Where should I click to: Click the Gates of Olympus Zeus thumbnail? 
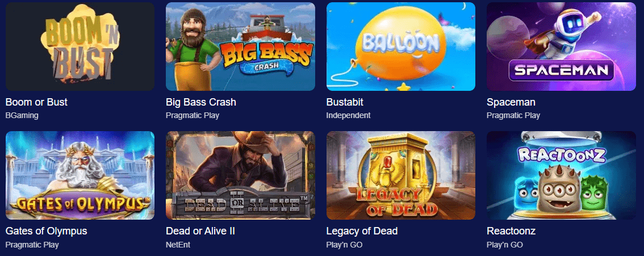pyautogui.click(x=80, y=175)
